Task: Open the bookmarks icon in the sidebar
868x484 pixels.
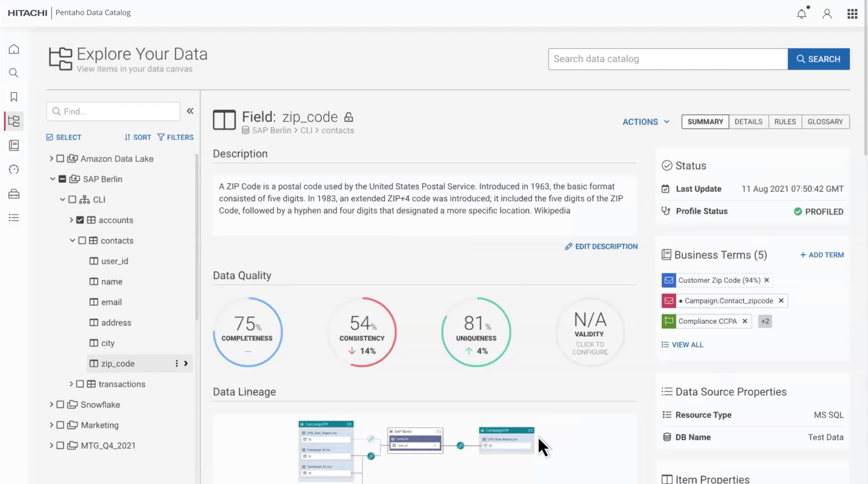Action: [x=14, y=97]
